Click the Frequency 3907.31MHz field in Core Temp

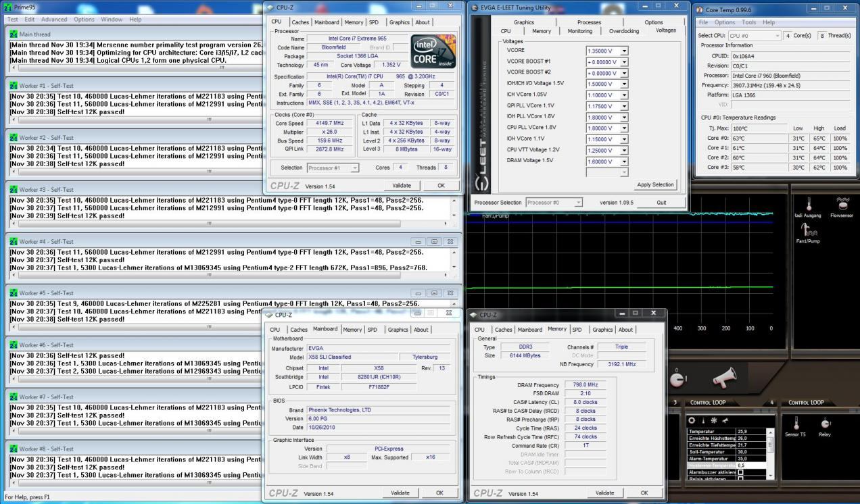tap(790, 85)
